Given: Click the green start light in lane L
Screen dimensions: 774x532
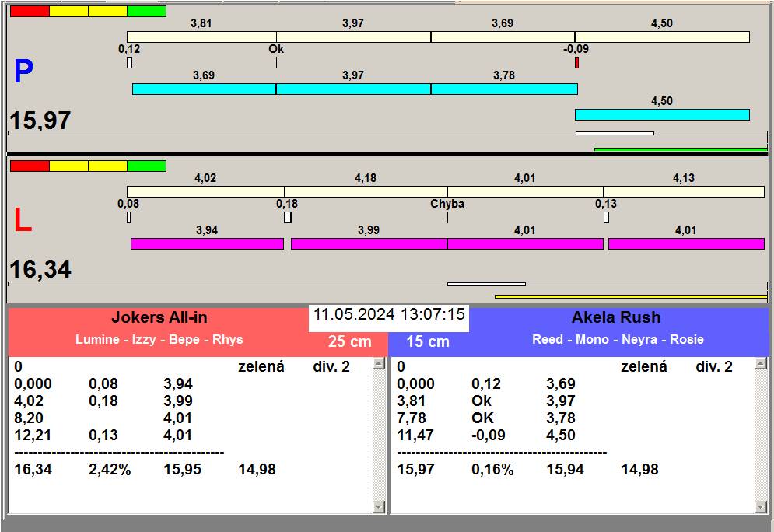Looking at the screenshot, I should point(146,166).
